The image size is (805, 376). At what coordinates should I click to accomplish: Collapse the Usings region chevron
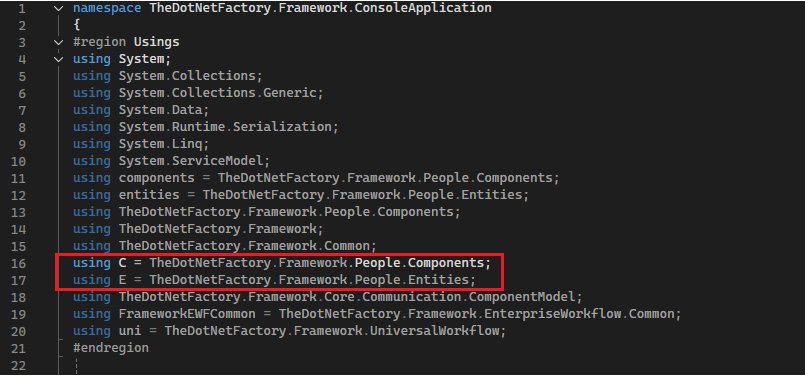point(59,42)
